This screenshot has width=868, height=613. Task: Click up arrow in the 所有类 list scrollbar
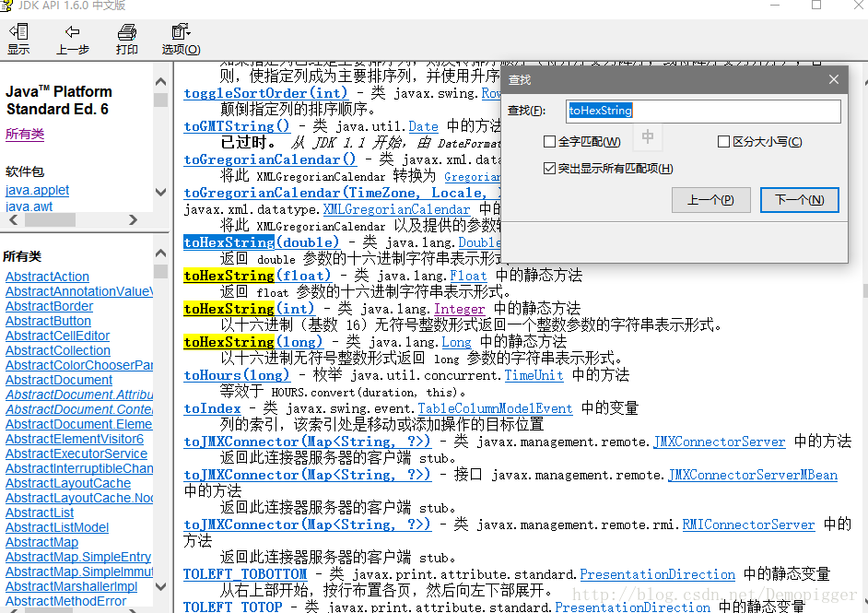pos(160,253)
